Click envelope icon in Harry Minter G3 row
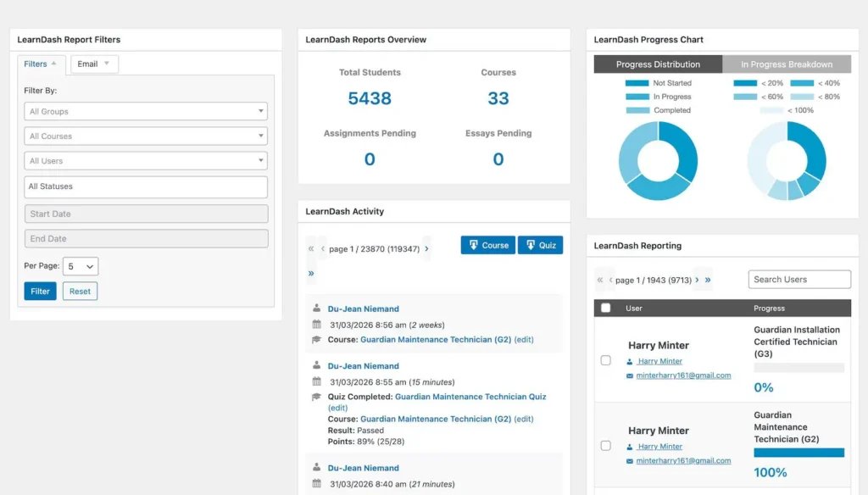The height and width of the screenshot is (495, 868). coord(630,375)
